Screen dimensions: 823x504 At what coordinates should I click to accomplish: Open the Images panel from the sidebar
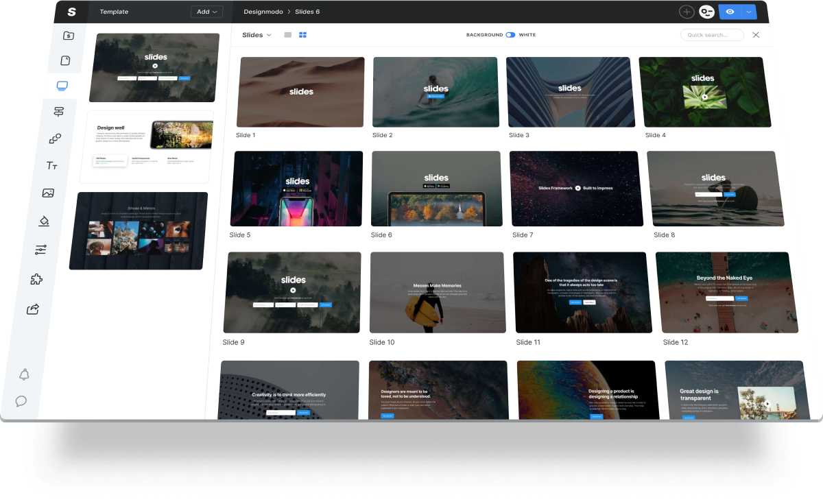(48, 193)
